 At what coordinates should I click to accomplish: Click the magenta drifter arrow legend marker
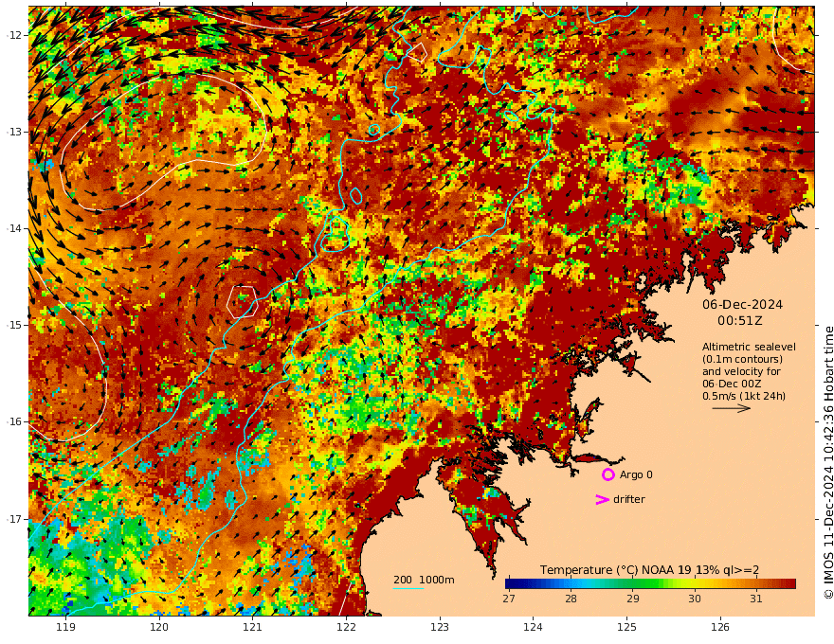(602, 499)
